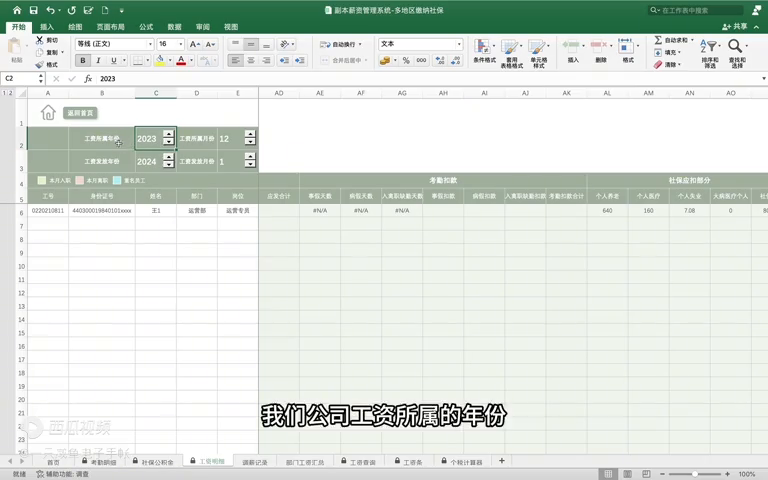The width and height of the screenshot is (768, 480).
Task: Click the Sort and Filter (排序和筛选) icon
Action: (x=709, y=49)
